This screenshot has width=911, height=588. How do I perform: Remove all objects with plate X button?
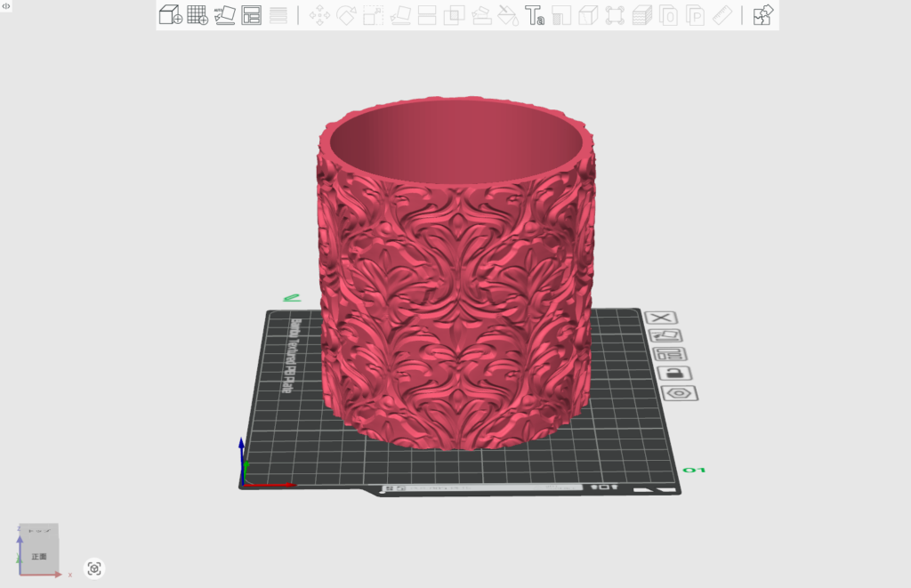pos(661,318)
